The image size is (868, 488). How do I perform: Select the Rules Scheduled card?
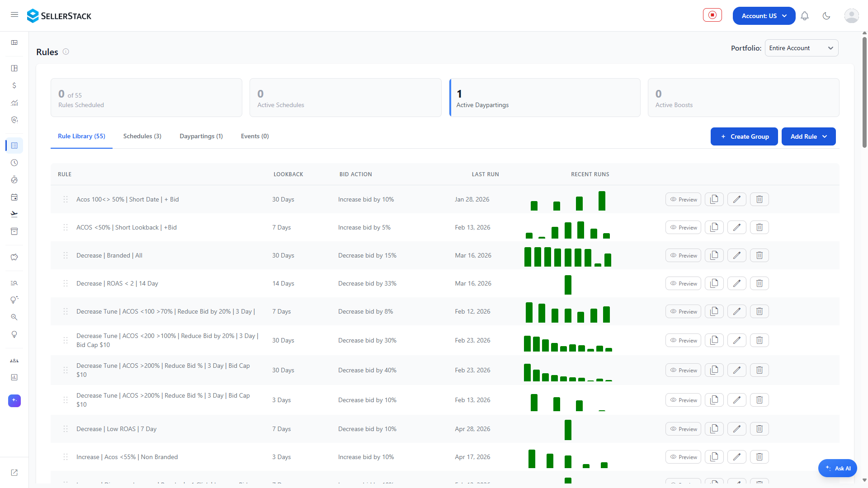tap(146, 98)
